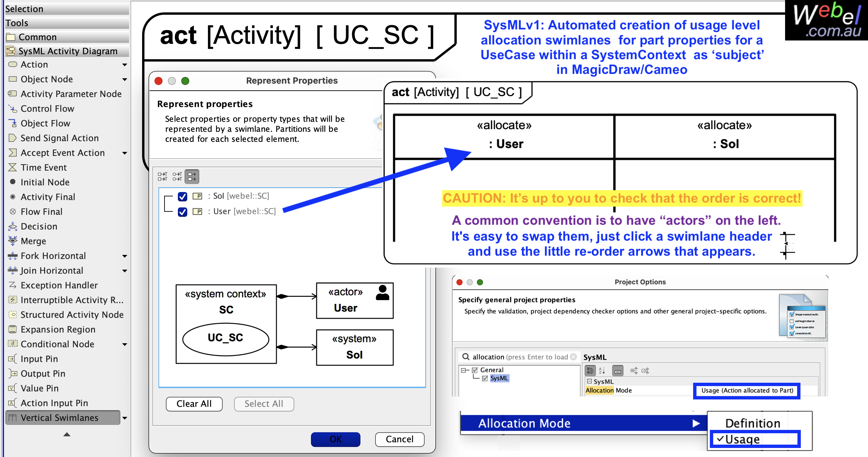Expand the Fork Horizontal tool variants
Viewport: 868px width, 457px height.
click(x=124, y=256)
